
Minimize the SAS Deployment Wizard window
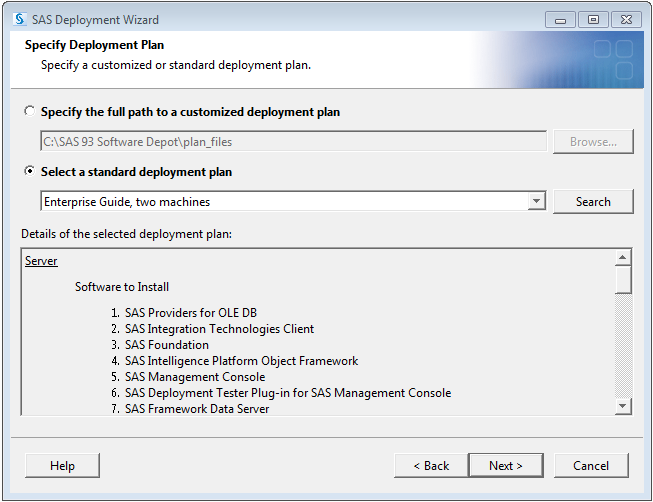(561, 19)
